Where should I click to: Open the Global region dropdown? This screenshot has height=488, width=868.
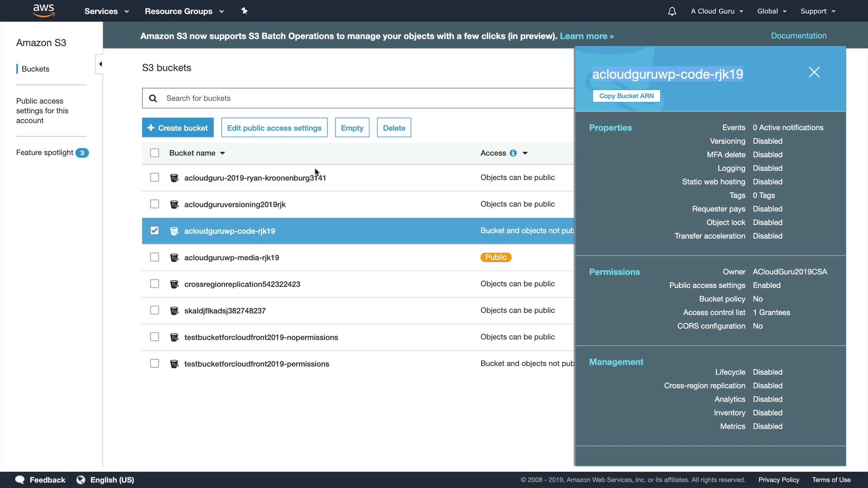[x=772, y=11]
